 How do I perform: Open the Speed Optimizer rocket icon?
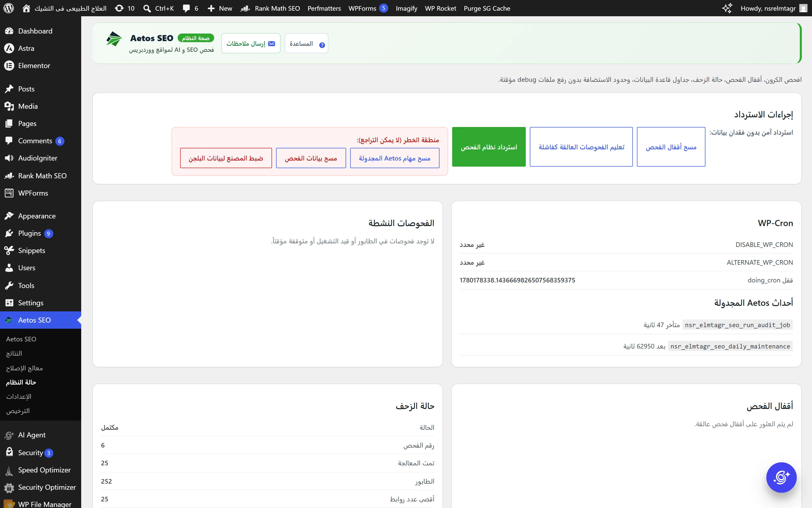[x=9, y=471]
